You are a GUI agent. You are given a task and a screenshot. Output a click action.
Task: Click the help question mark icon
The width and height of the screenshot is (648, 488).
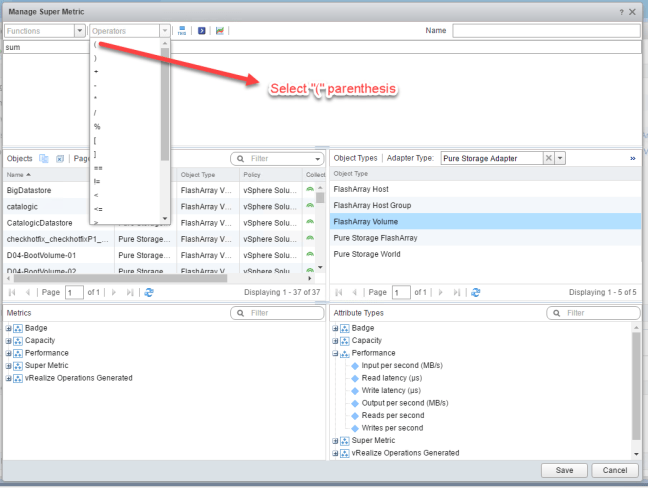click(x=620, y=10)
